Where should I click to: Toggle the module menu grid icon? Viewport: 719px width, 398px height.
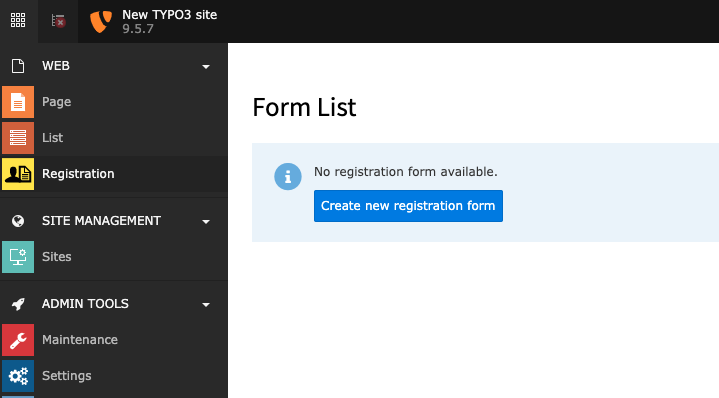coord(18,20)
